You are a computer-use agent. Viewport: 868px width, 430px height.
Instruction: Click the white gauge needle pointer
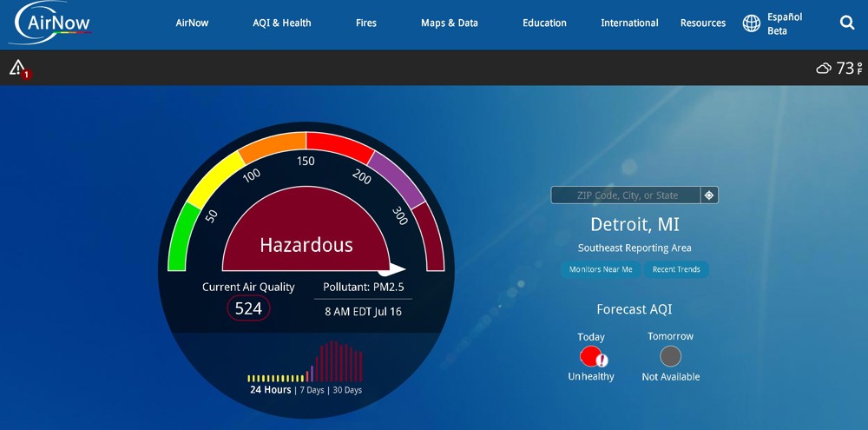click(x=392, y=269)
